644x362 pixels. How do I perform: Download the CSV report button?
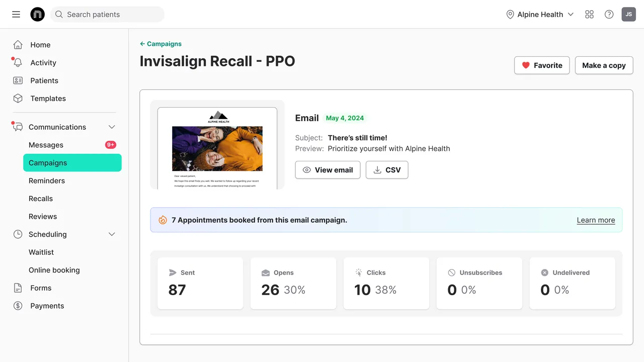point(387,170)
